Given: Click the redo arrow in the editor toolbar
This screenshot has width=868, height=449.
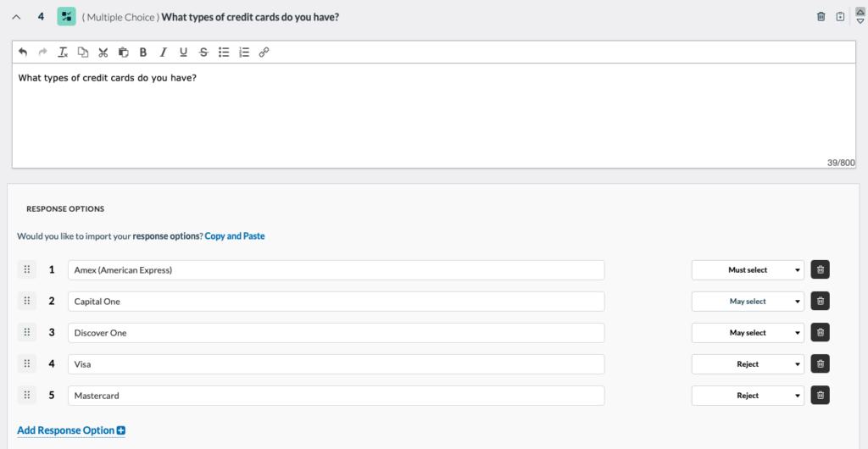Looking at the screenshot, I should click(42, 52).
